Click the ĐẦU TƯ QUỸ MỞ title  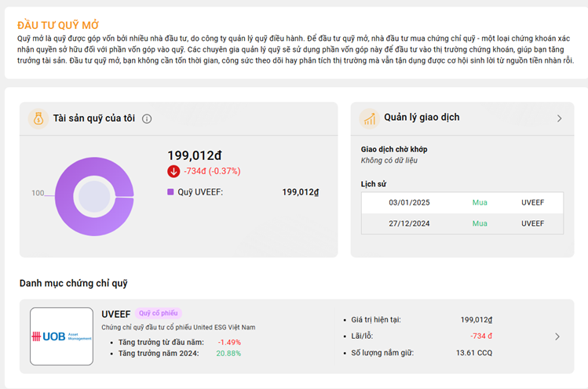click(x=58, y=25)
